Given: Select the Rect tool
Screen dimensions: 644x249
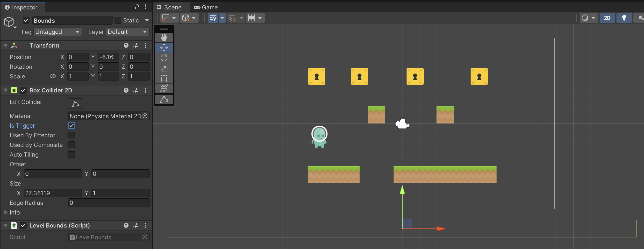Looking at the screenshot, I should click(164, 78).
